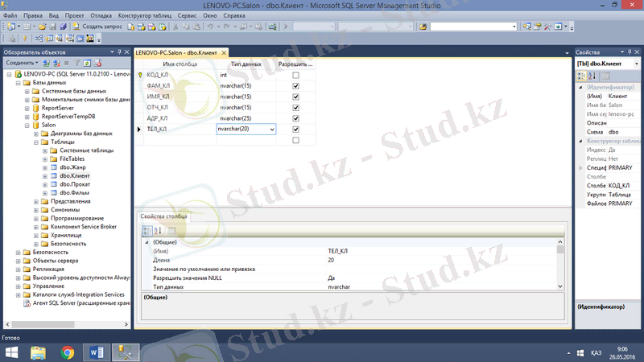Click the Open File folder icon
The image size is (644, 362).
[43, 27]
